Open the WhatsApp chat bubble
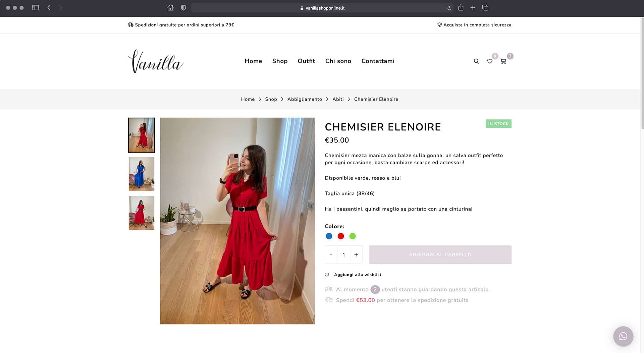The image size is (644, 353). pyautogui.click(x=623, y=336)
